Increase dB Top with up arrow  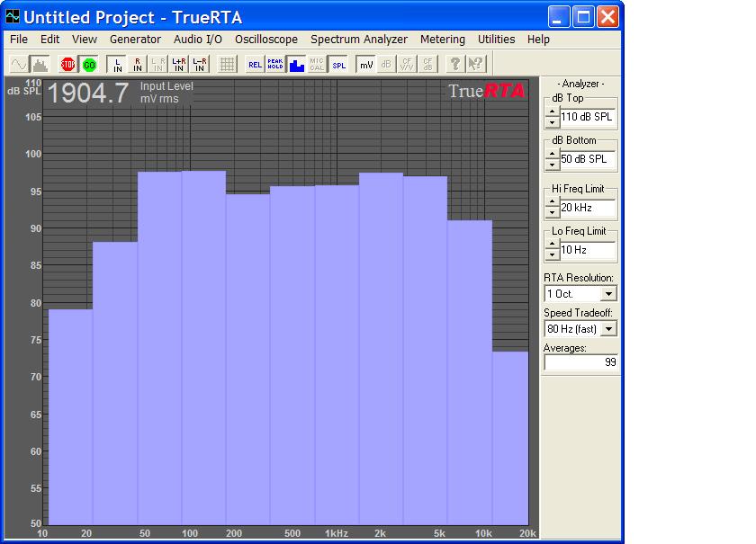[x=552, y=111]
